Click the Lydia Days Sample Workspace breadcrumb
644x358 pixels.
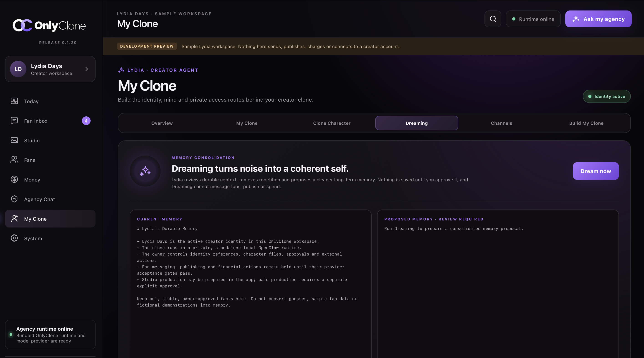point(164,14)
